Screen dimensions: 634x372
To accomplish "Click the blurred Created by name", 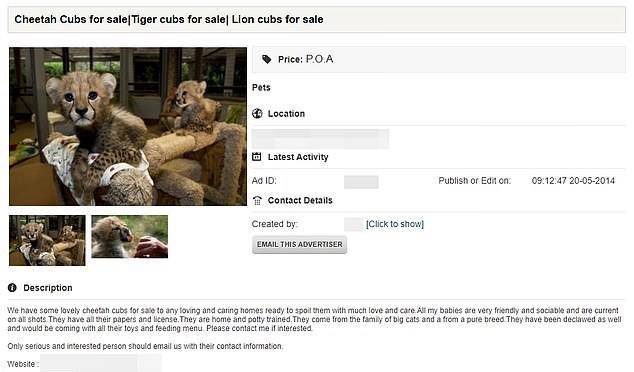I will pyautogui.click(x=353, y=224).
